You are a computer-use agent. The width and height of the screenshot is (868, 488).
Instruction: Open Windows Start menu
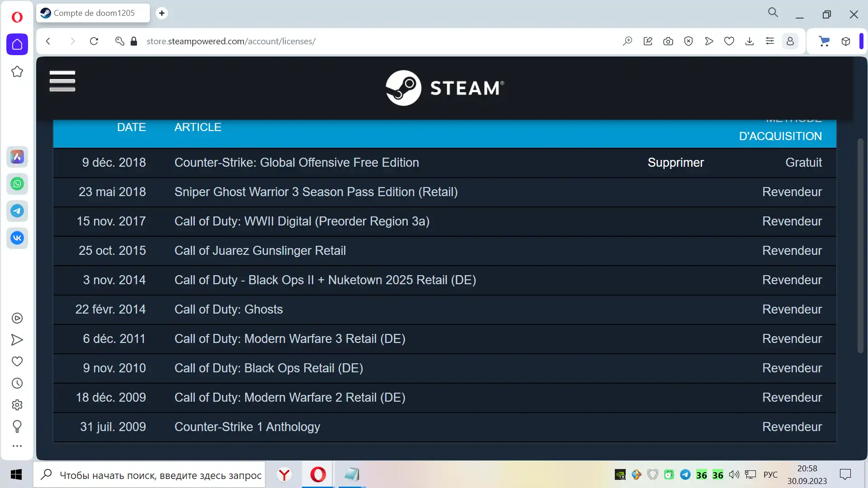(16, 474)
